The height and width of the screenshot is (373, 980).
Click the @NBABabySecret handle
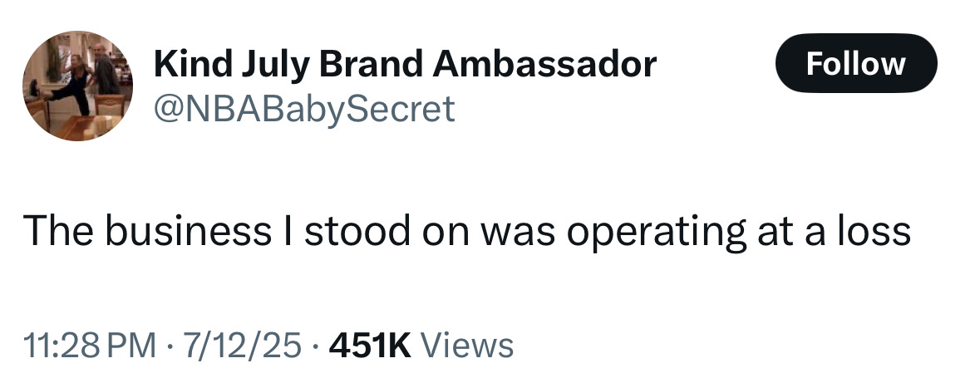click(x=304, y=110)
